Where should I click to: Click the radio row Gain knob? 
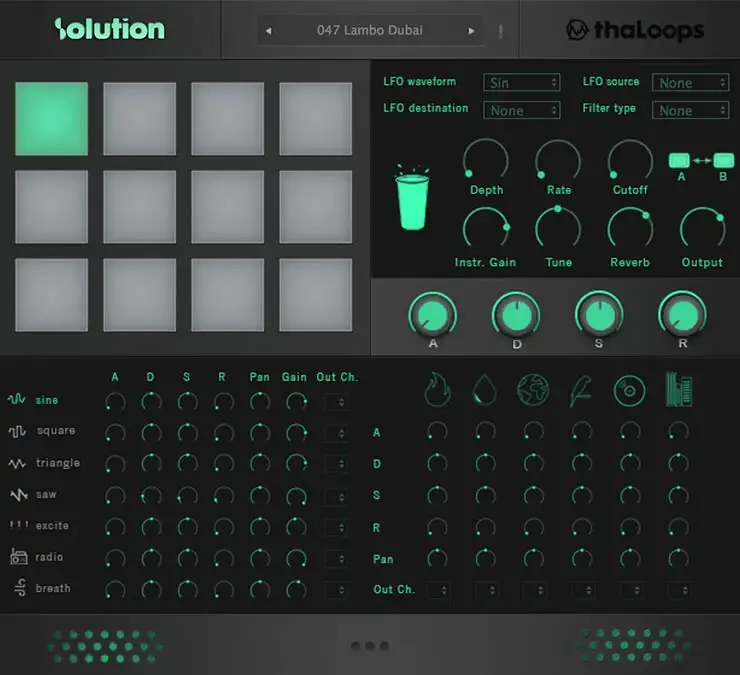296,558
